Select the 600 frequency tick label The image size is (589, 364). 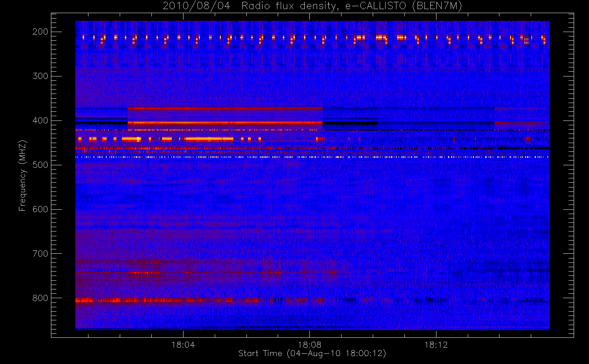coord(40,209)
